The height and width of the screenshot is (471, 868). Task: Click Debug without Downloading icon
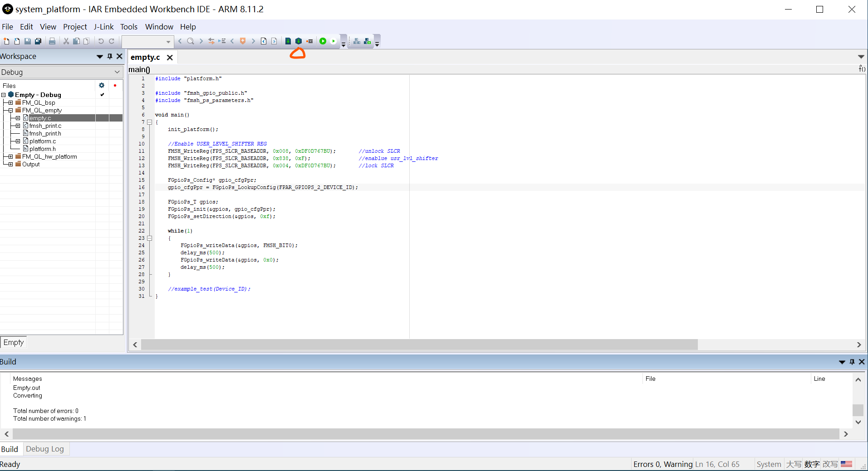coord(333,41)
